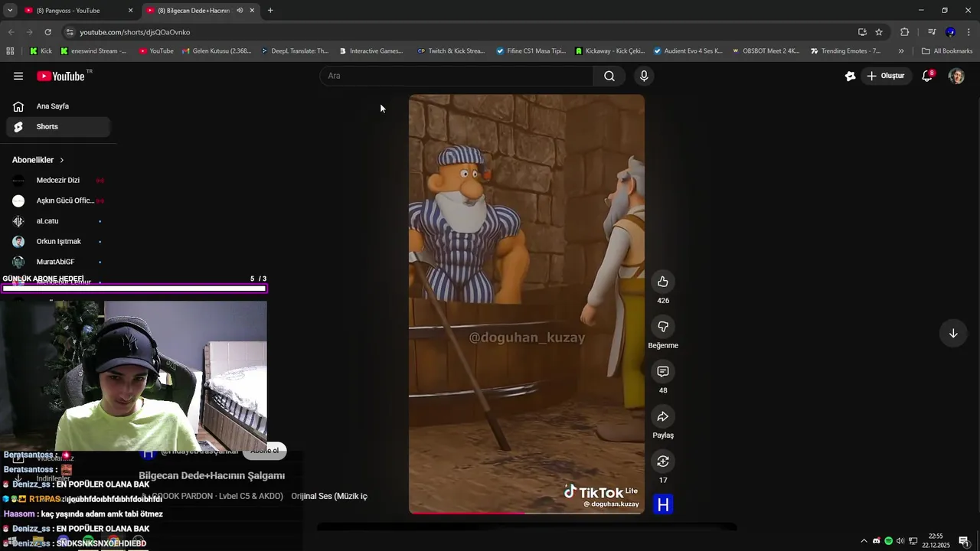
Task: Open the Twitch & Kick Strea... bookmark
Action: point(451,51)
